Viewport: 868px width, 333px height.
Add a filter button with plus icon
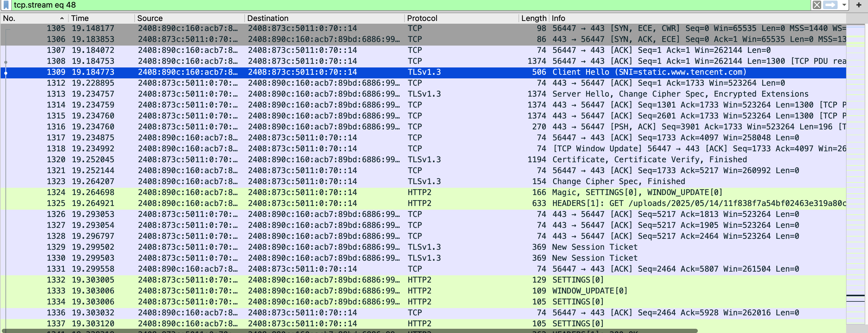point(859,5)
